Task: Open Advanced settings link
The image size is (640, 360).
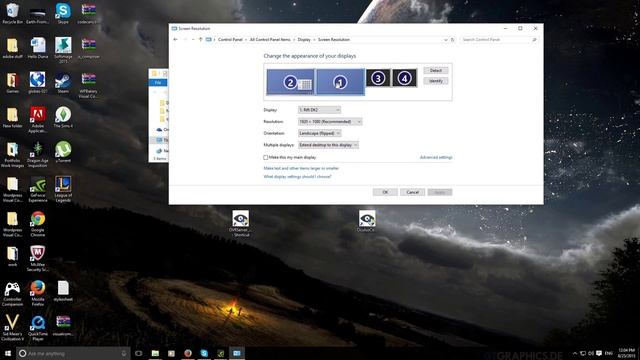Action: [436, 157]
